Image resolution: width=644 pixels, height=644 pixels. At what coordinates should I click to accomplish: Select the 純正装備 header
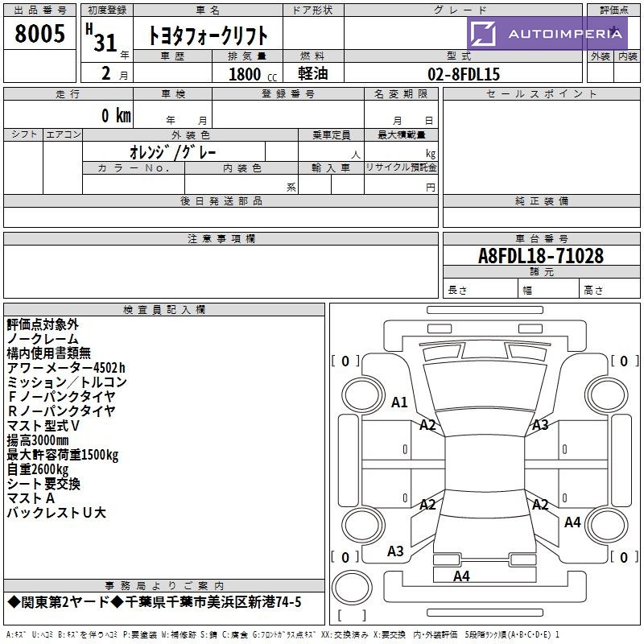(x=541, y=201)
